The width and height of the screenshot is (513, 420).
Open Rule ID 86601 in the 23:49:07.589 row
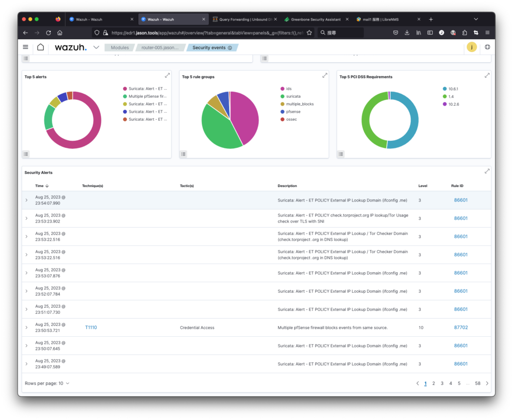(461, 364)
